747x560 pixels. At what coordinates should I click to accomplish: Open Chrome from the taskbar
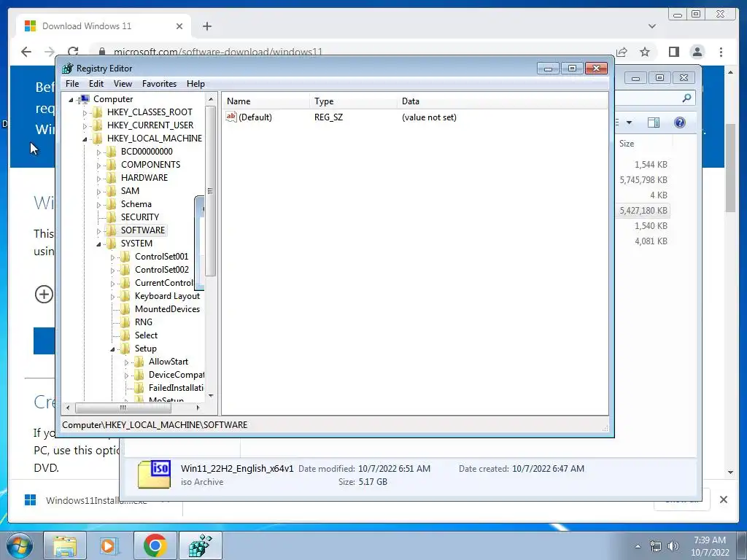click(155, 545)
